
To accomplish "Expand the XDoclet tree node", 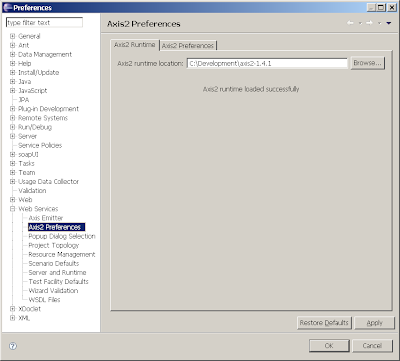I will (12, 309).
